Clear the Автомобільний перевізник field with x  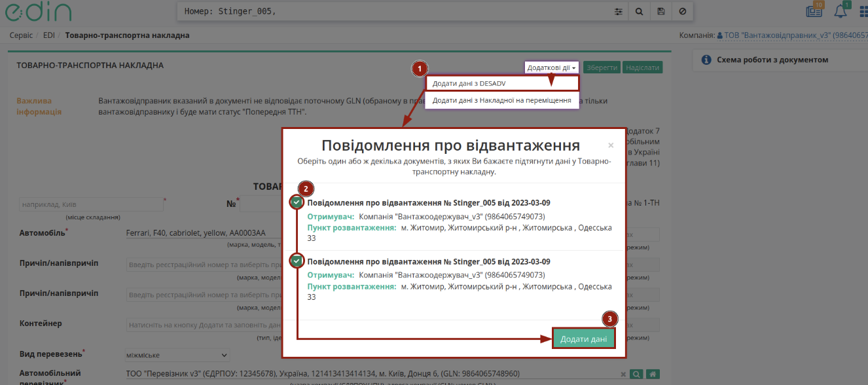pyautogui.click(x=623, y=374)
